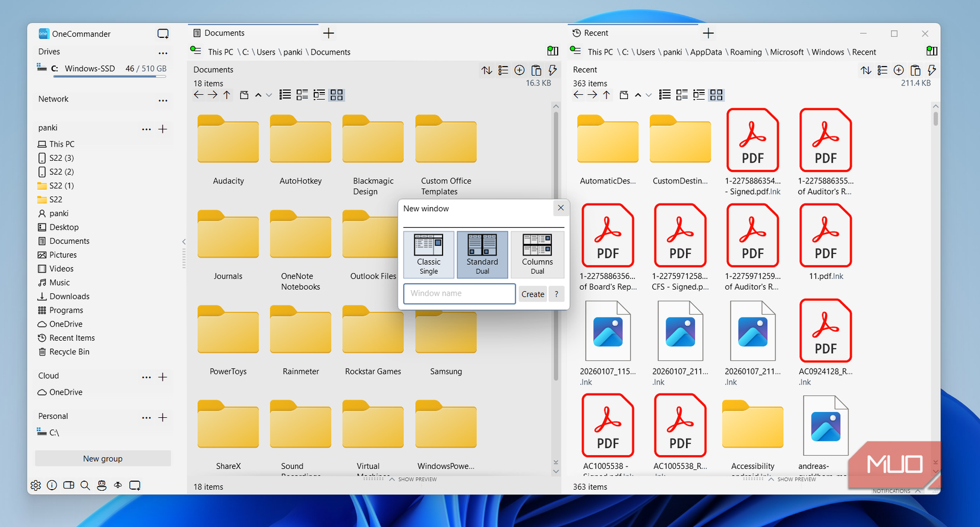
Task: Switch Recent pane to plain list view
Action: pyautogui.click(x=665, y=95)
